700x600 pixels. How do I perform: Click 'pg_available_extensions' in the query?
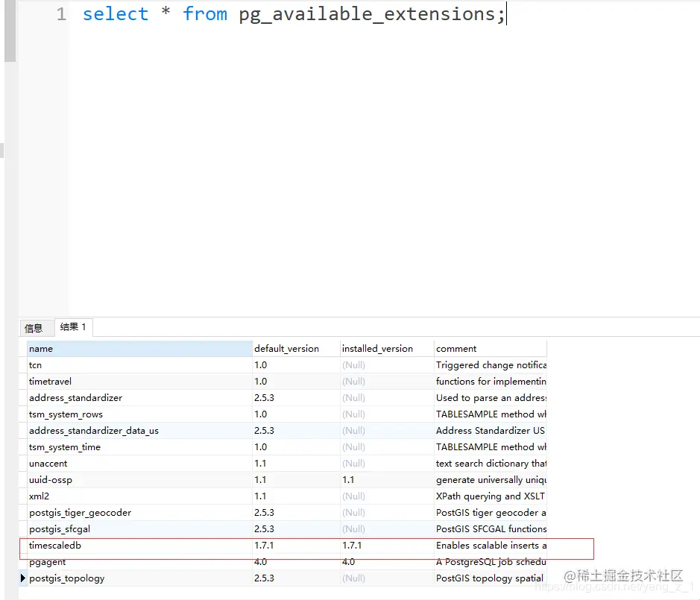pyautogui.click(x=367, y=14)
